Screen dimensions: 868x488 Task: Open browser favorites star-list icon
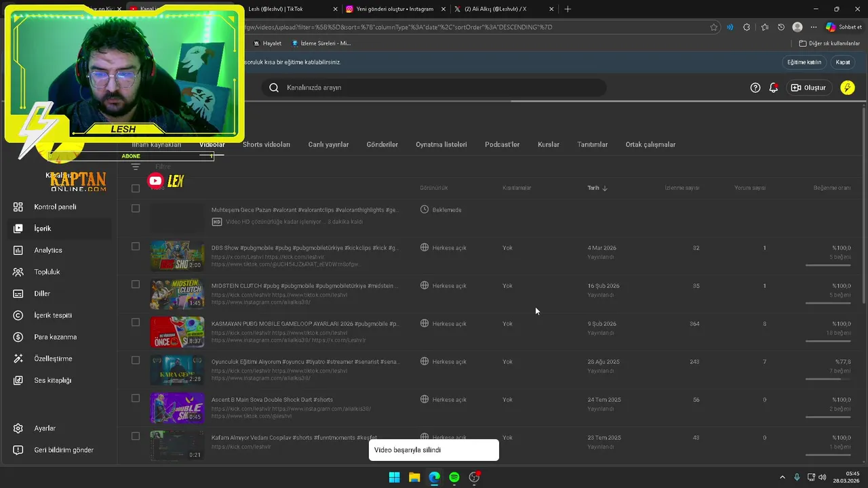(x=765, y=27)
